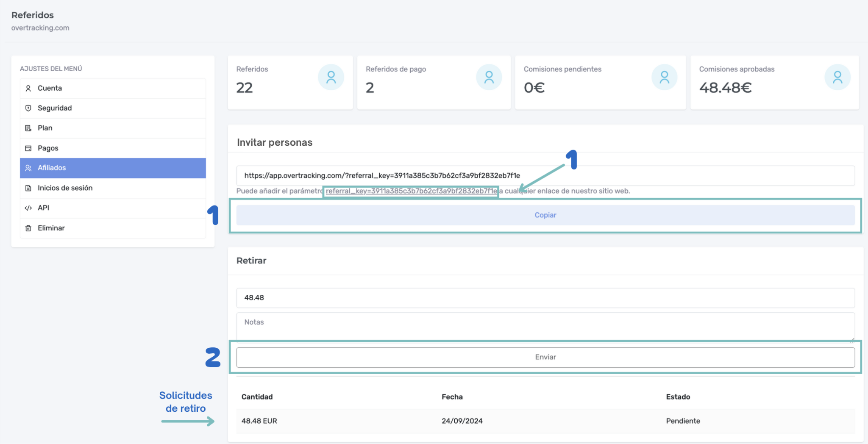Click the avatar icon in Referidos de pago card

(x=489, y=77)
